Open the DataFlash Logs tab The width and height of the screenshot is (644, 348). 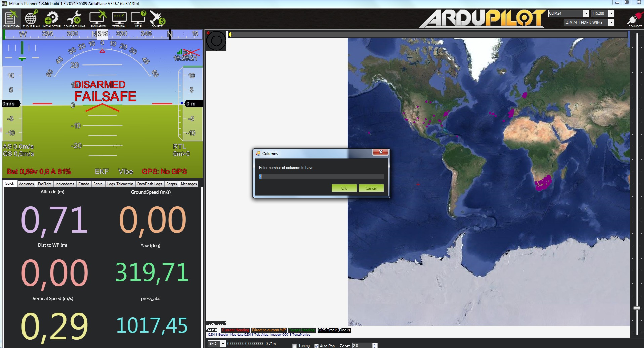[149, 184]
